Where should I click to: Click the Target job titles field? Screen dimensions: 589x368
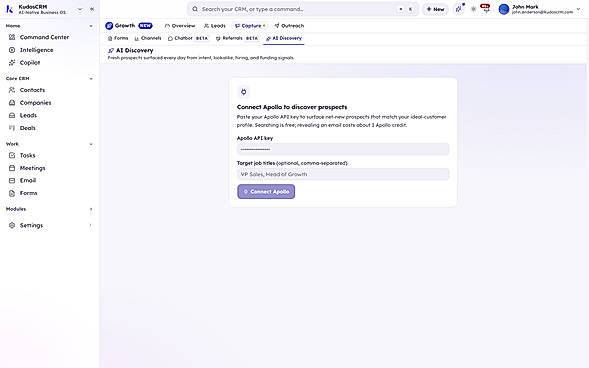pos(343,174)
